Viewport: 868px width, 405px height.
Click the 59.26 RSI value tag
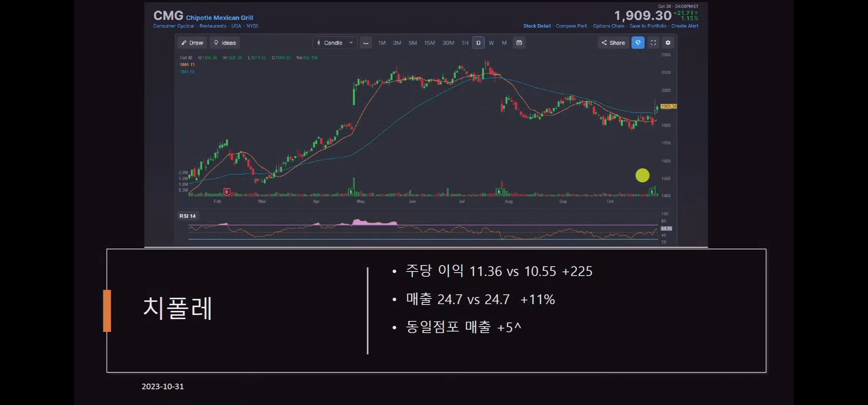click(x=666, y=228)
